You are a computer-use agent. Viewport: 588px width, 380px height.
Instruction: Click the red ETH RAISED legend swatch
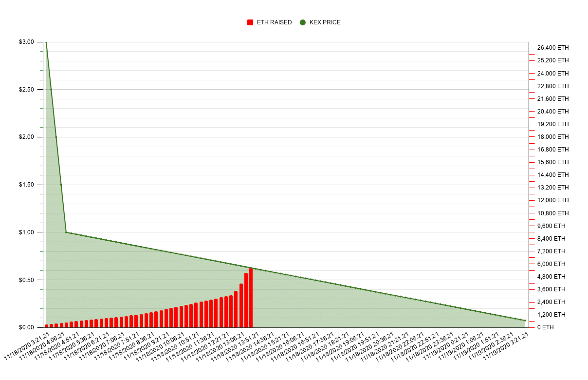[250, 22]
